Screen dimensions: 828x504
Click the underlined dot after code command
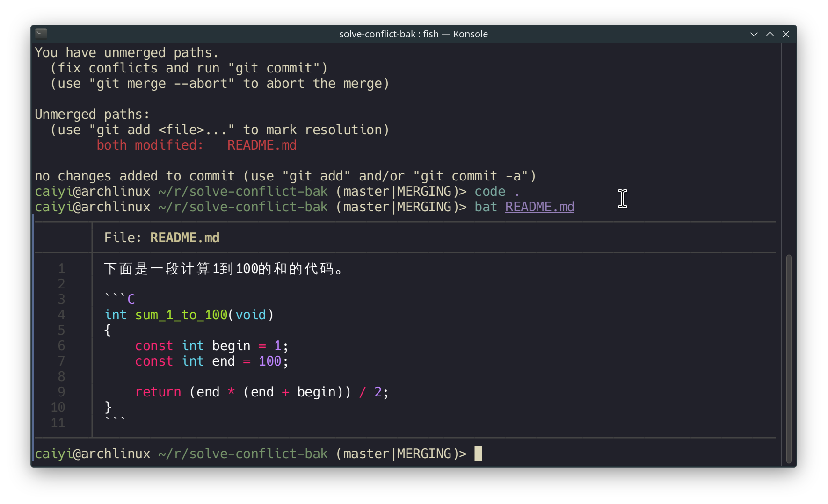click(516, 192)
